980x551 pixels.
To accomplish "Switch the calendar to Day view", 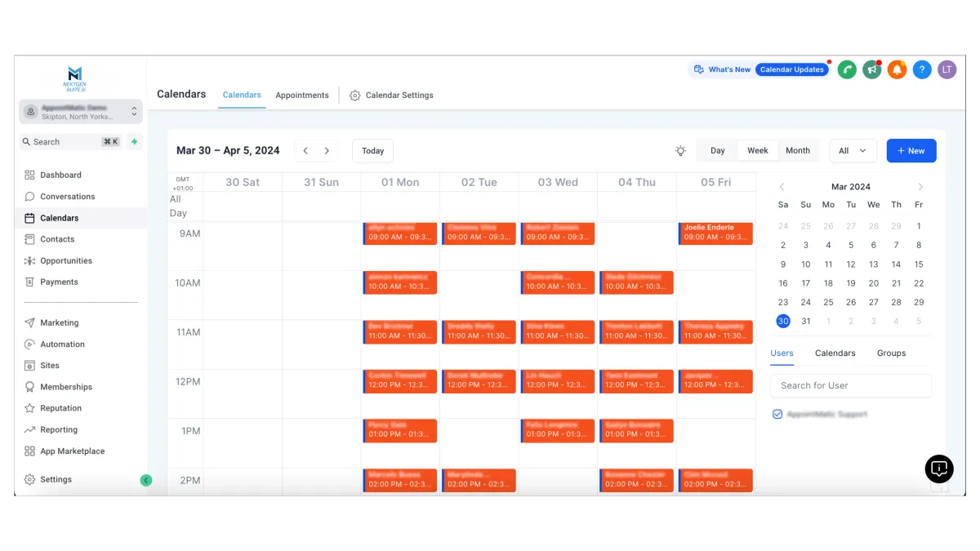I will point(717,151).
